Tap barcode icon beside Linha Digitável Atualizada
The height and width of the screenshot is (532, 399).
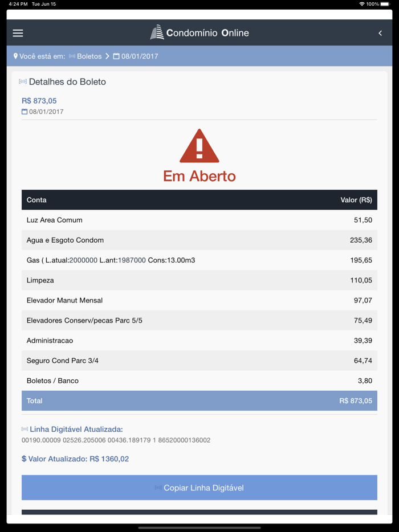click(25, 429)
